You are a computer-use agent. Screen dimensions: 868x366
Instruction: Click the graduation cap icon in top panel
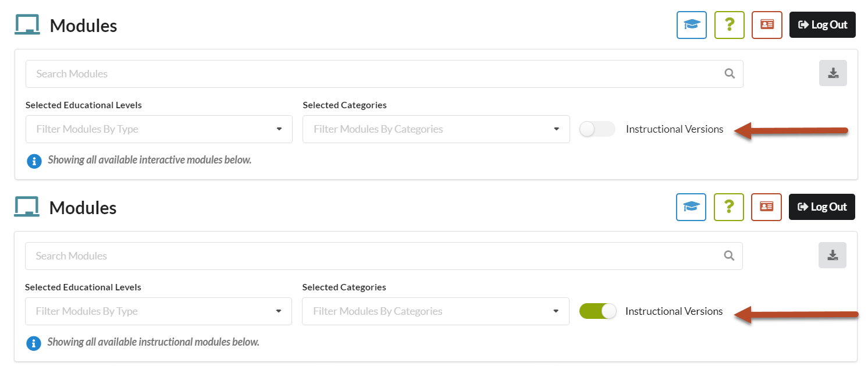click(x=691, y=25)
